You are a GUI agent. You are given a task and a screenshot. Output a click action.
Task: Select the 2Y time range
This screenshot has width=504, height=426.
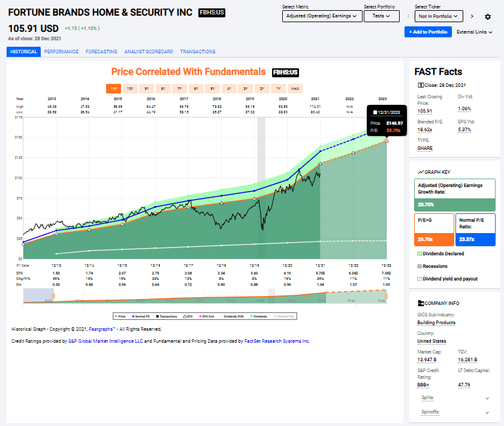pyautogui.click(x=262, y=89)
